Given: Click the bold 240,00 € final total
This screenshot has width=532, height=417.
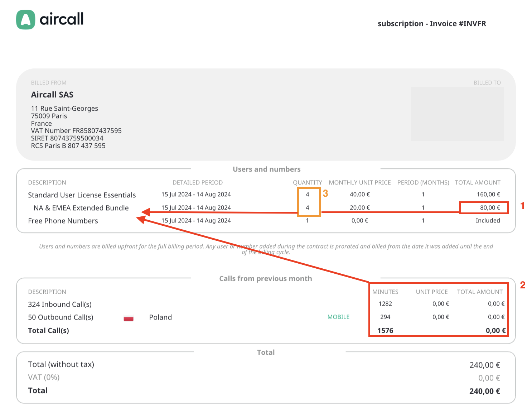Looking at the screenshot, I should (x=485, y=391).
